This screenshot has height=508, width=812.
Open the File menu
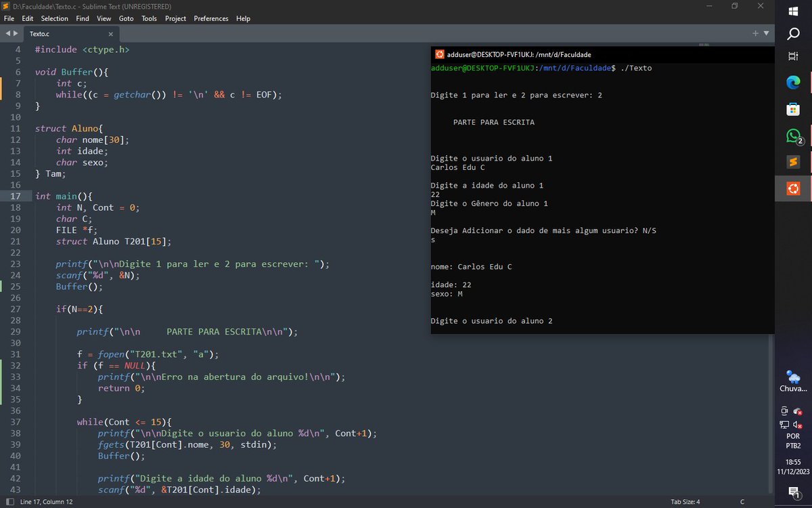(9, 18)
